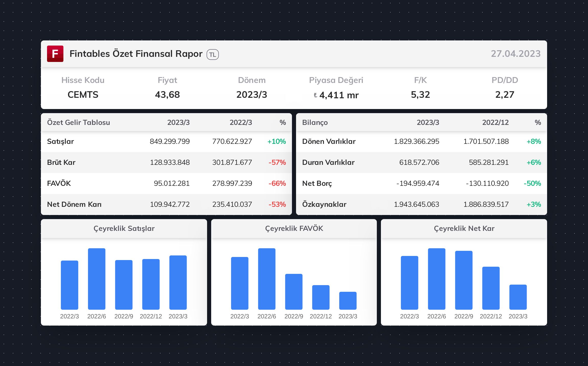Click the TL currency badge
The height and width of the screenshot is (366, 588).
(x=212, y=55)
